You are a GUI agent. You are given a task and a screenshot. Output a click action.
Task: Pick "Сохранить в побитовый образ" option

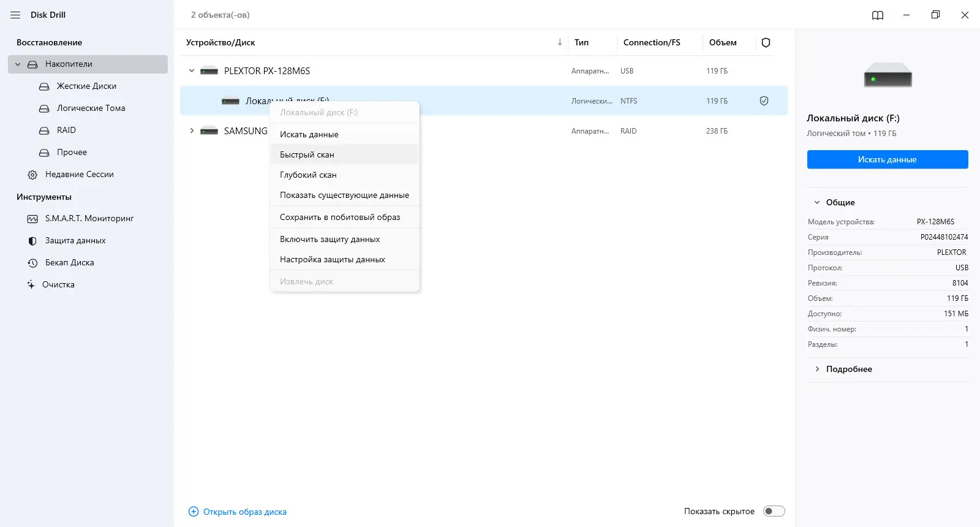pos(340,217)
